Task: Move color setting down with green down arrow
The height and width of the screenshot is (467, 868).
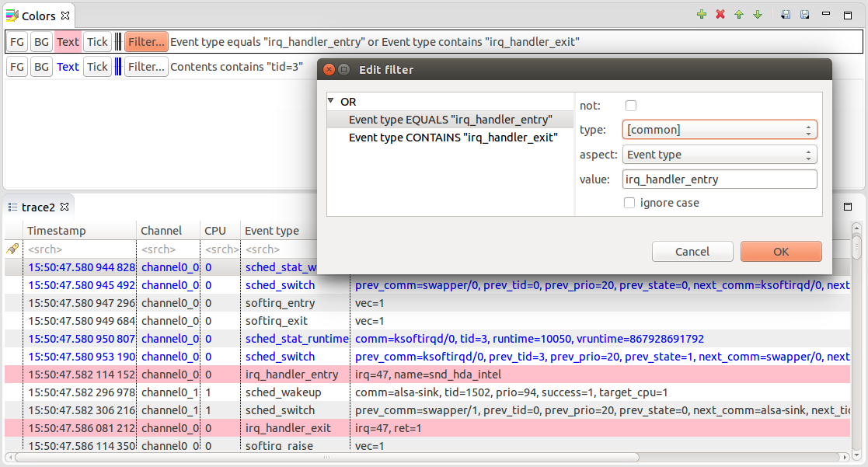Action: point(758,15)
